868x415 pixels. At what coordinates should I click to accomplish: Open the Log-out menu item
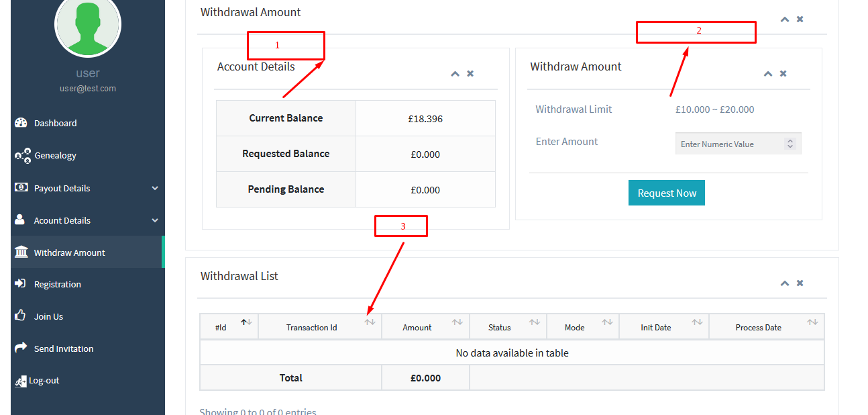point(44,380)
